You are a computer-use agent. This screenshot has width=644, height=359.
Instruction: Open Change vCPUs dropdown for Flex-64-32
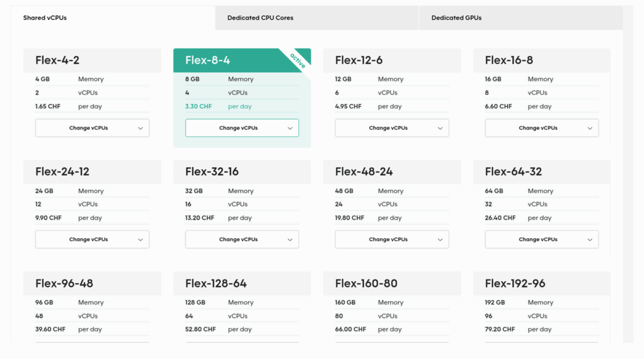tap(542, 239)
